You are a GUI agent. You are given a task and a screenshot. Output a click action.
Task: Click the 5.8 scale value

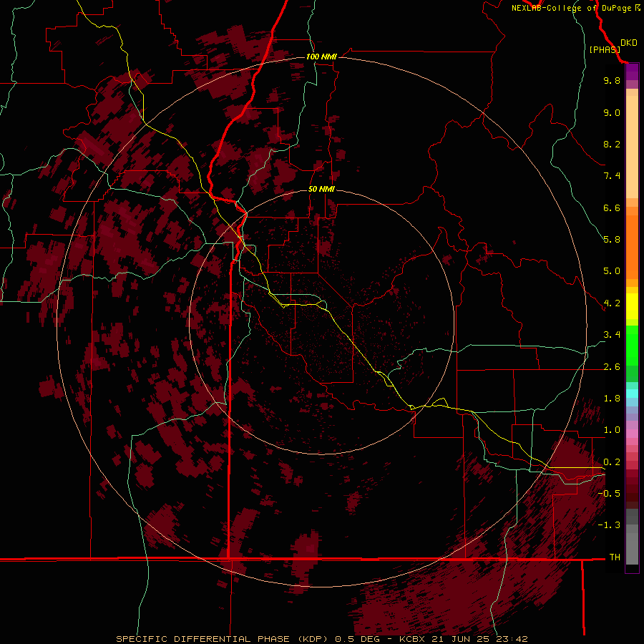point(612,240)
